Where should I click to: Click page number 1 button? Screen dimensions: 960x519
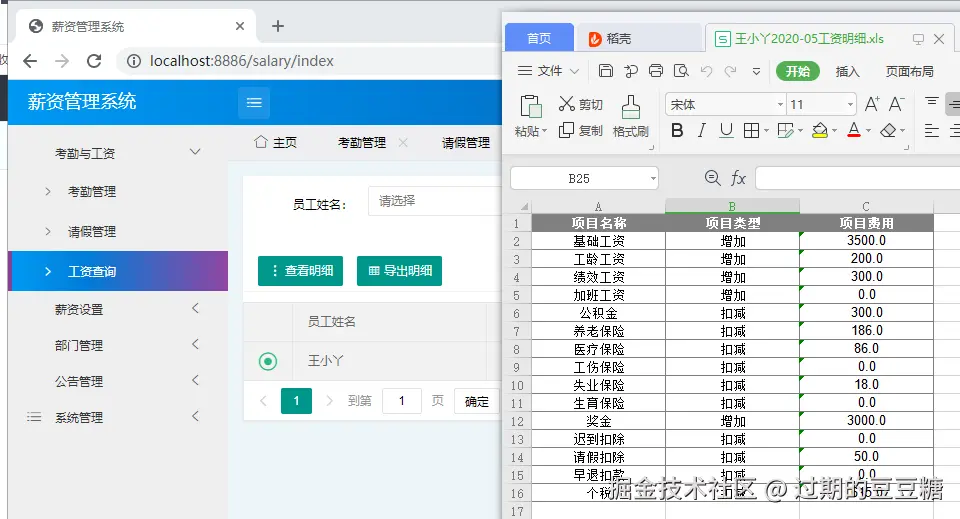[296, 401]
